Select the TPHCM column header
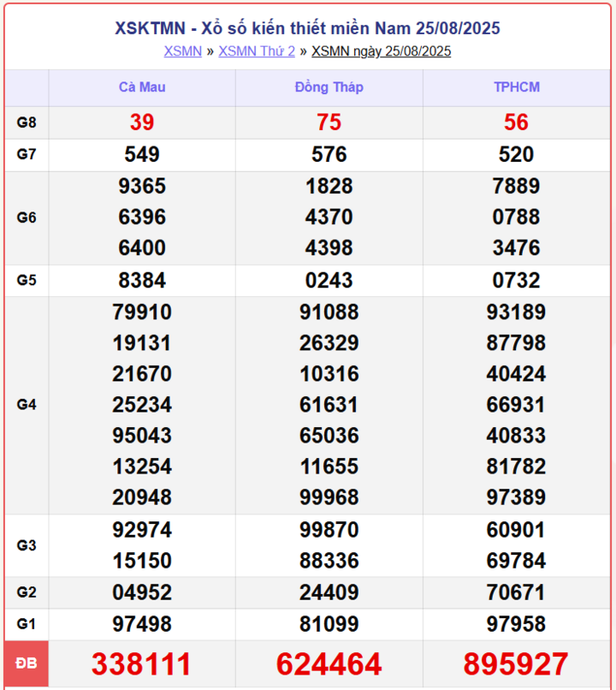The width and height of the screenshot is (616, 690). tap(517, 87)
